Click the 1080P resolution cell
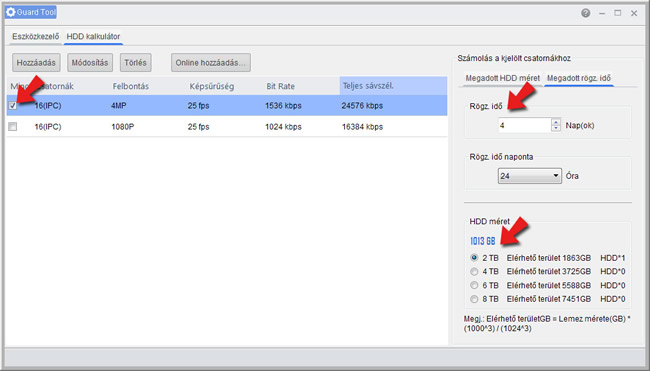 click(122, 126)
